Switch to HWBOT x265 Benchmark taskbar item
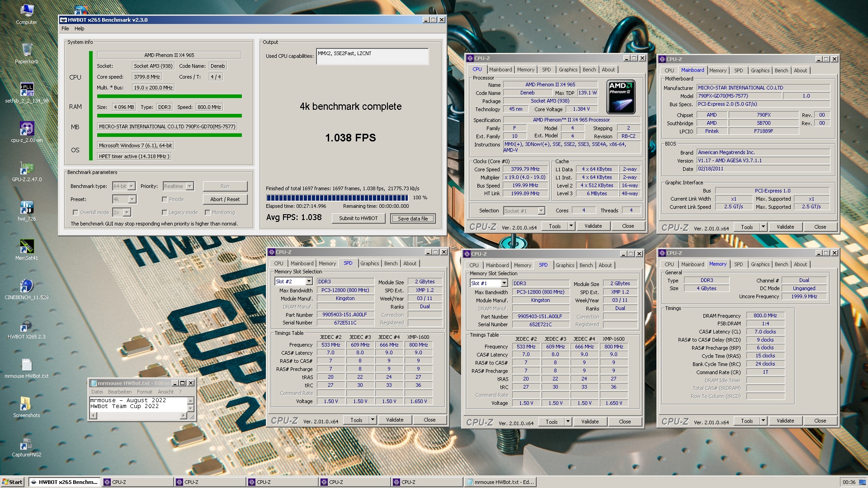 64,482
